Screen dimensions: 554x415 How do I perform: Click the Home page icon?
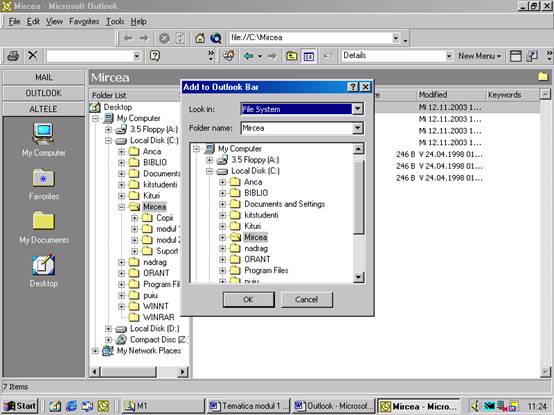(200, 38)
